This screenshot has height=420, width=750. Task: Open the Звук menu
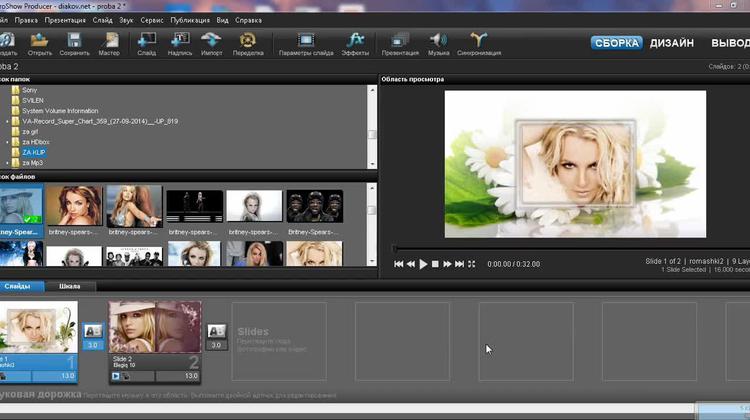click(126, 21)
